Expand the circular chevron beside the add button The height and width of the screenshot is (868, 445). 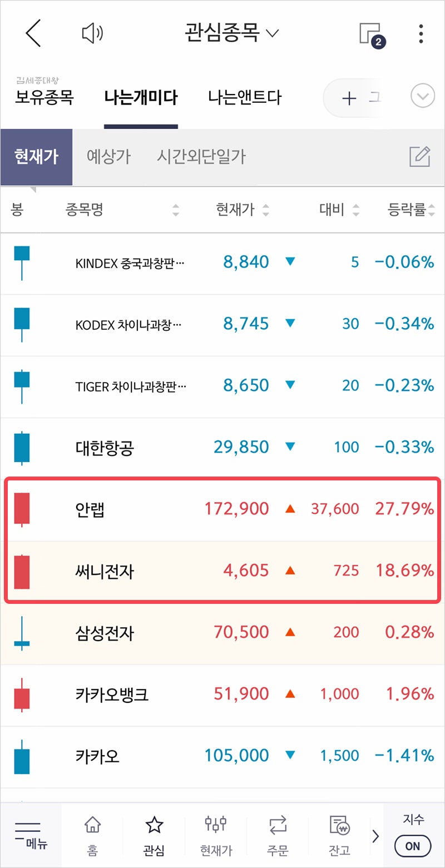click(x=422, y=96)
